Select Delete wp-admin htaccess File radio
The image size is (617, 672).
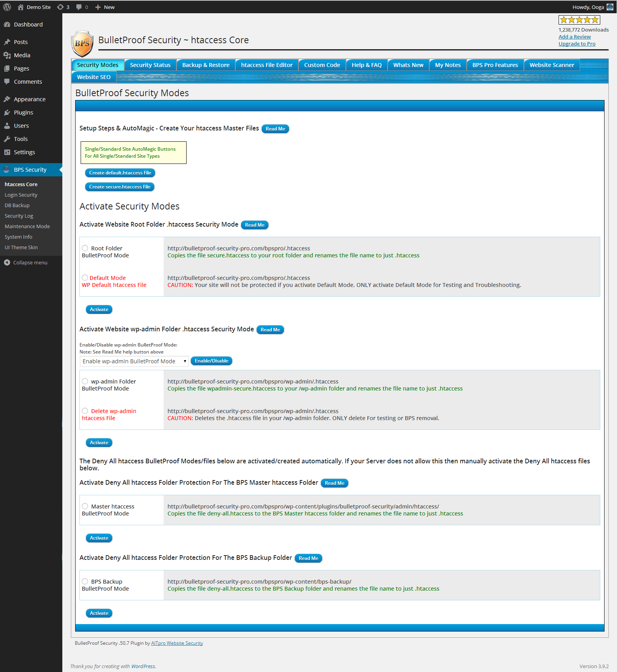click(85, 411)
